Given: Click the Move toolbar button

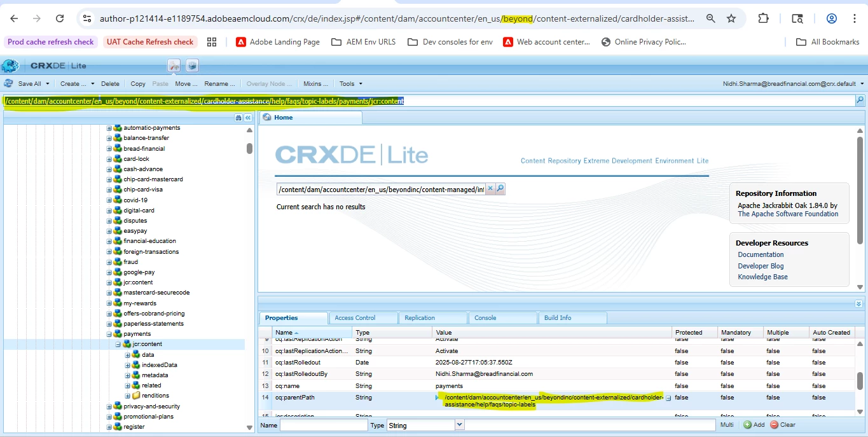Looking at the screenshot, I should [x=186, y=83].
